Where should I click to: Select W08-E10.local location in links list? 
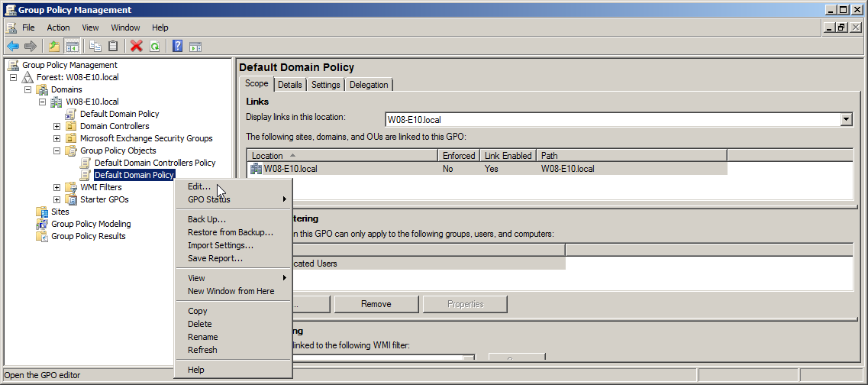click(x=291, y=169)
